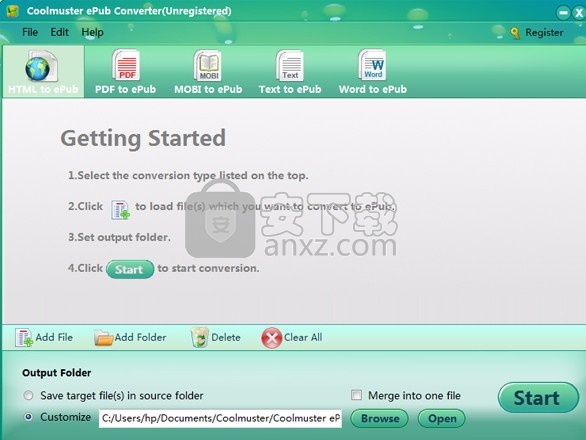Open the Edit menu
The height and width of the screenshot is (440, 586).
point(59,32)
